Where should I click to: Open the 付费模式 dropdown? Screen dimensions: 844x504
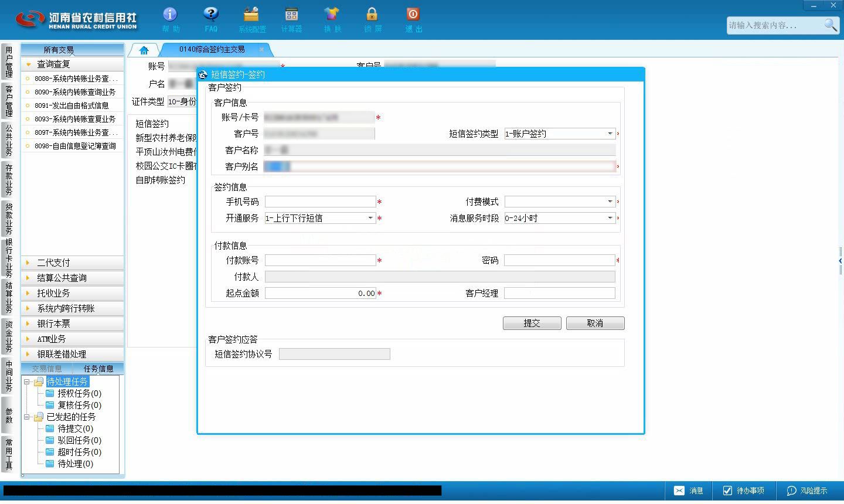[610, 202]
